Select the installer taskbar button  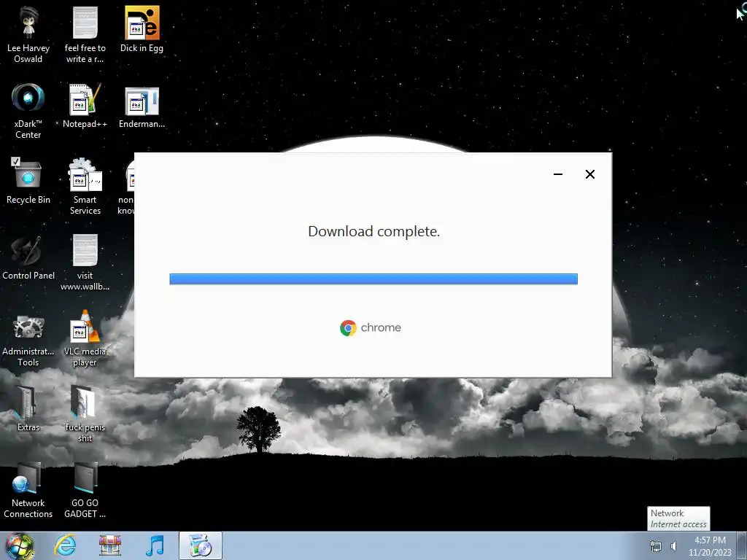point(201,545)
